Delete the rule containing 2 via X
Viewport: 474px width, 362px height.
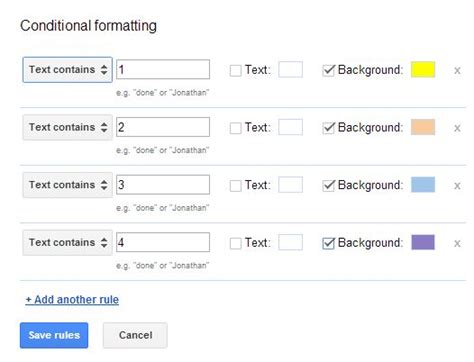(x=457, y=128)
